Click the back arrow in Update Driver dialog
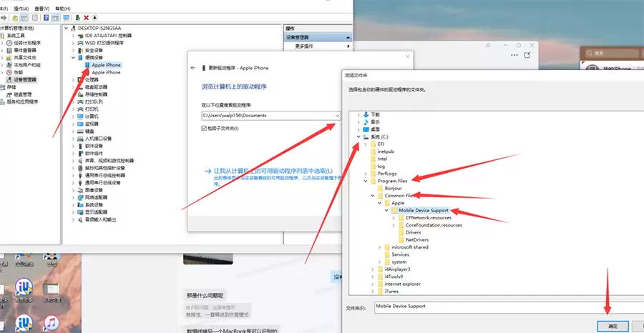 click(193, 68)
